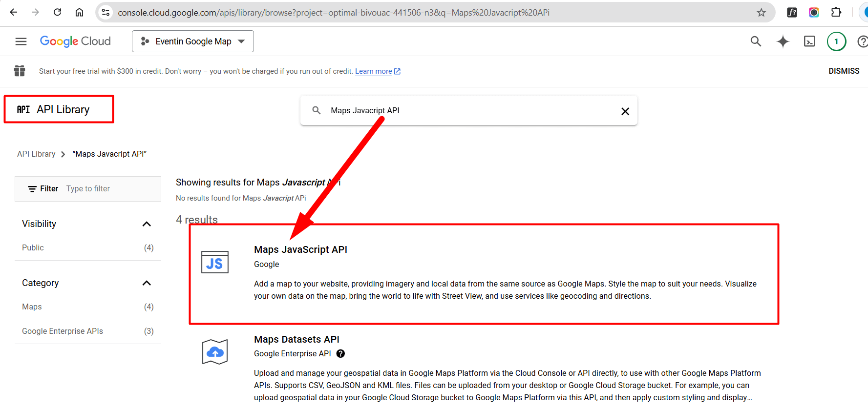Open the Learn more free trial link
Viewport: 868px width, 410px height.
pos(378,71)
